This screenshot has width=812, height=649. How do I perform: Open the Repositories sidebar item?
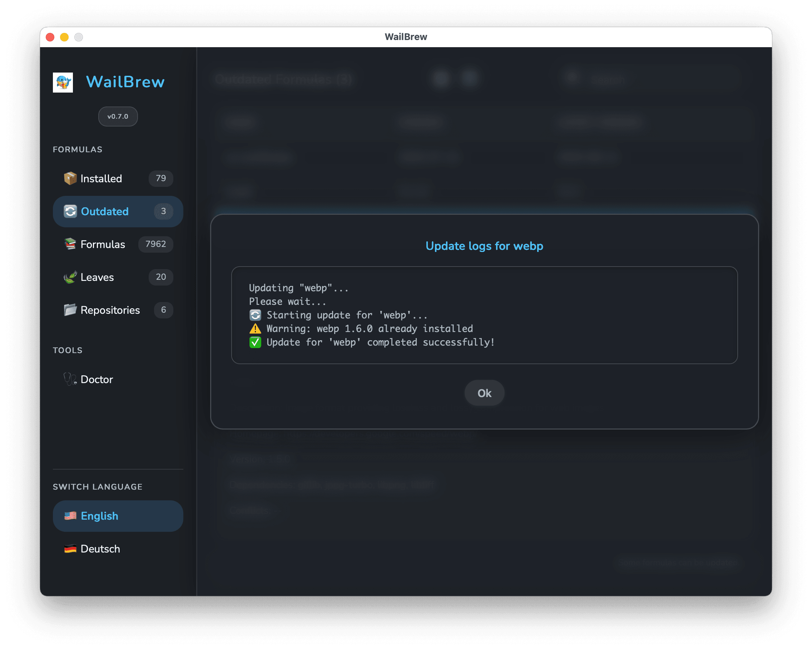pos(118,309)
